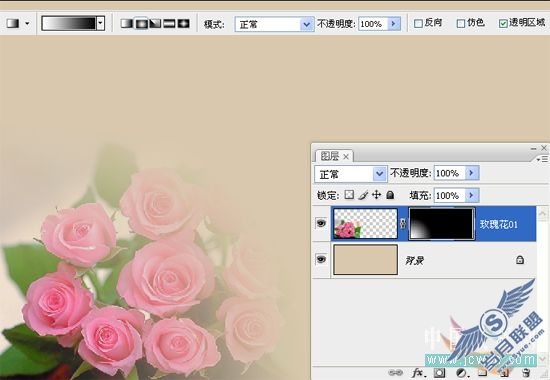Select the Linear Gradient style
Image resolution: width=550 pixels, height=380 pixels.
point(127,24)
